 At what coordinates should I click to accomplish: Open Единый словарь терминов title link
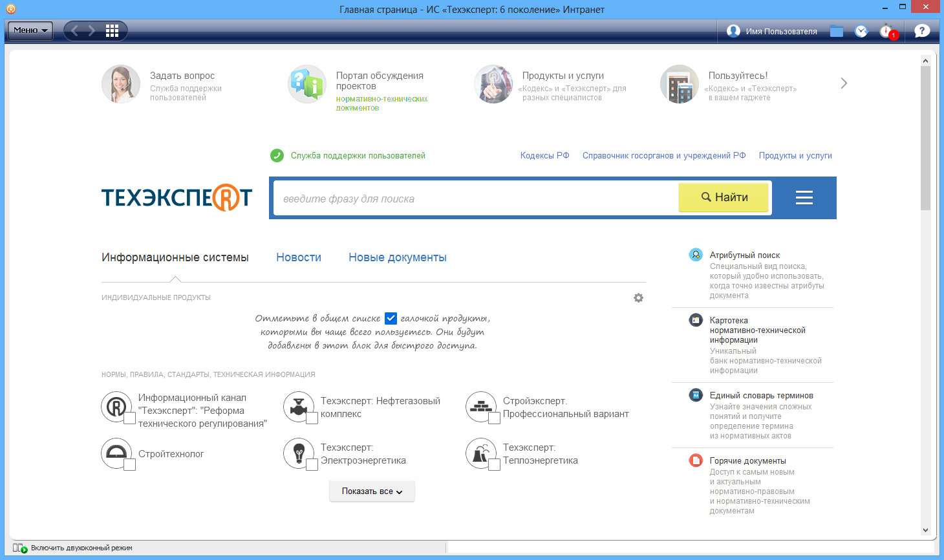(762, 396)
